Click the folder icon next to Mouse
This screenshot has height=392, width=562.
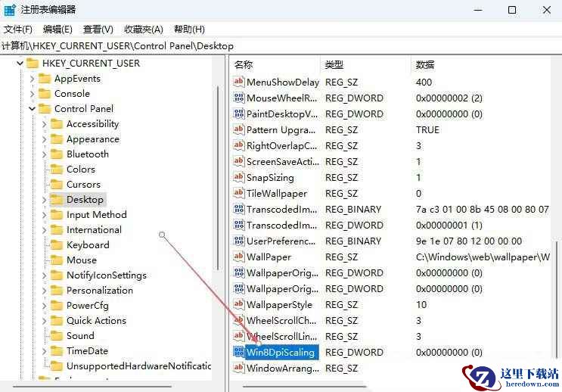click(56, 260)
